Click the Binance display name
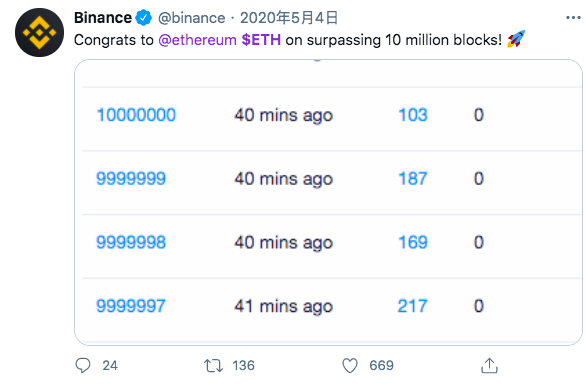 pos(103,18)
